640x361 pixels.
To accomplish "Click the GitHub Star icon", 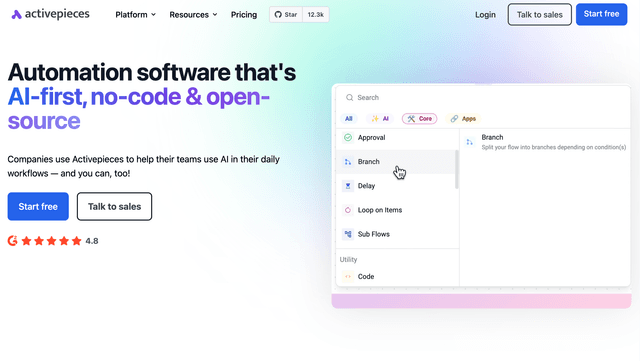I will click(x=278, y=15).
